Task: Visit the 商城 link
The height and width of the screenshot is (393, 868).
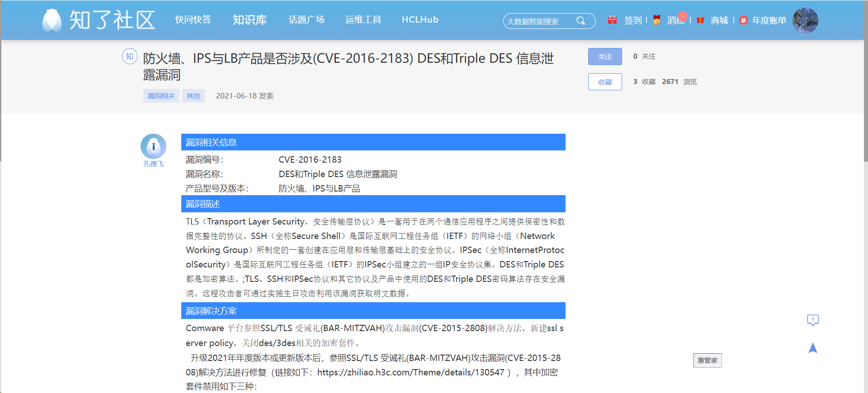Action: (x=719, y=20)
